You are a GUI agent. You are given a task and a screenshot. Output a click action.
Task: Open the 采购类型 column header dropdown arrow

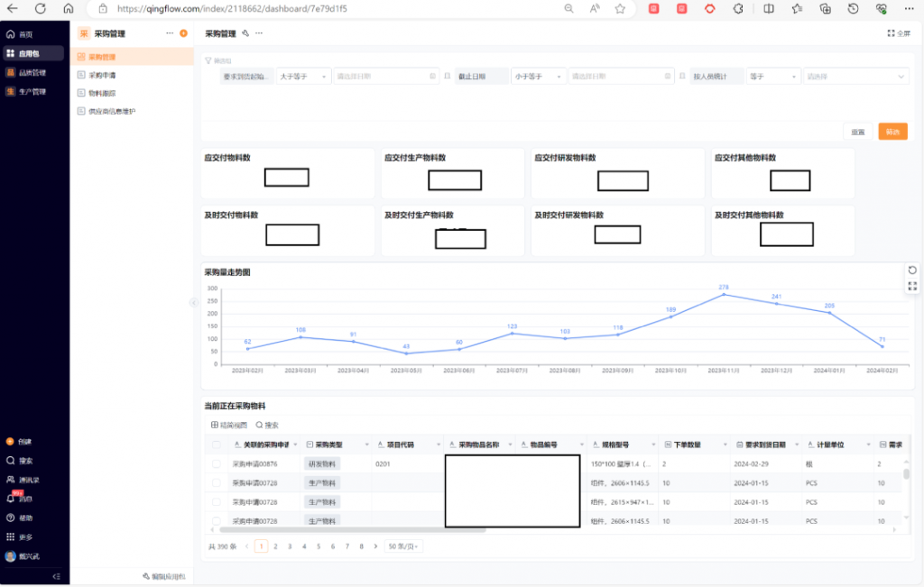click(x=366, y=445)
